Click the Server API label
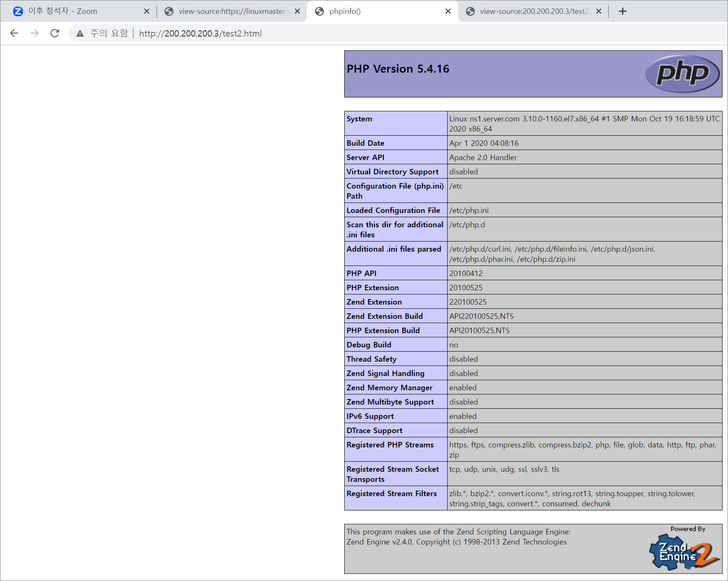The image size is (728, 581). (x=365, y=157)
